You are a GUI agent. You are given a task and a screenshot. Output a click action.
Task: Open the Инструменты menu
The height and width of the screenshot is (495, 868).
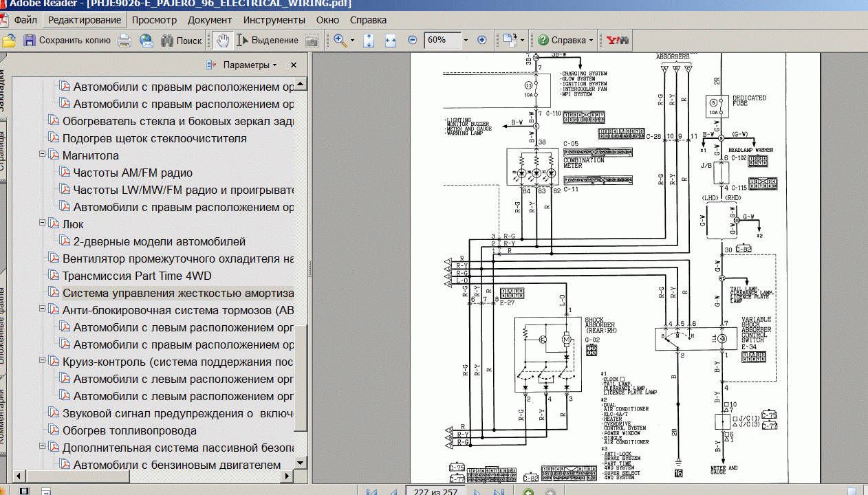pyautogui.click(x=274, y=20)
